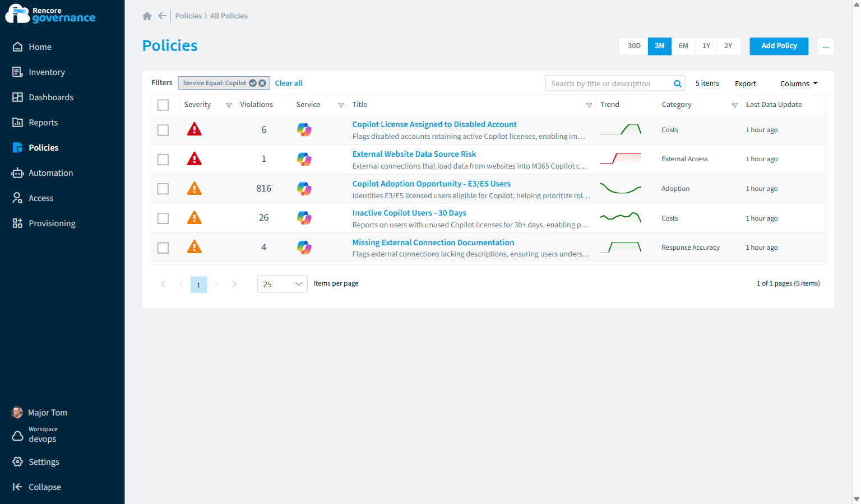The image size is (861, 504).
Task: Remove the Service Equal Copilot filter chip
Action: coord(262,83)
